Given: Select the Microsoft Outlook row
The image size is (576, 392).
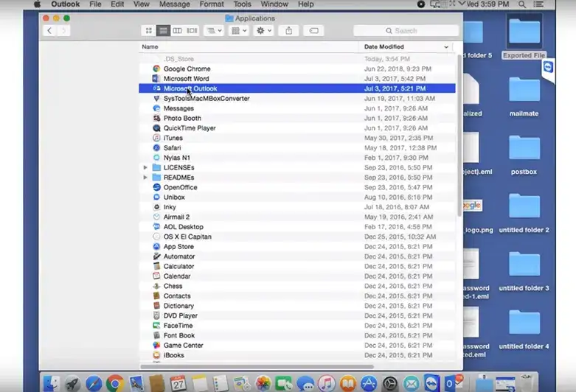Looking at the screenshot, I should click(296, 88).
